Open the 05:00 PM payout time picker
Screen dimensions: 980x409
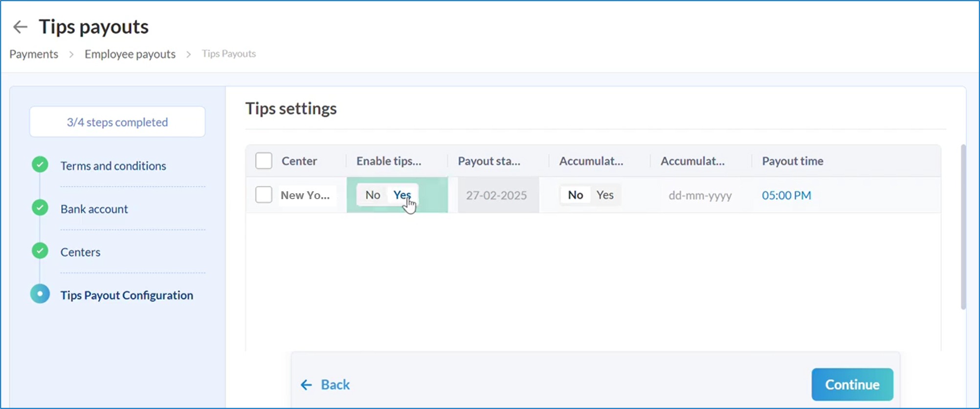pos(786,195)
